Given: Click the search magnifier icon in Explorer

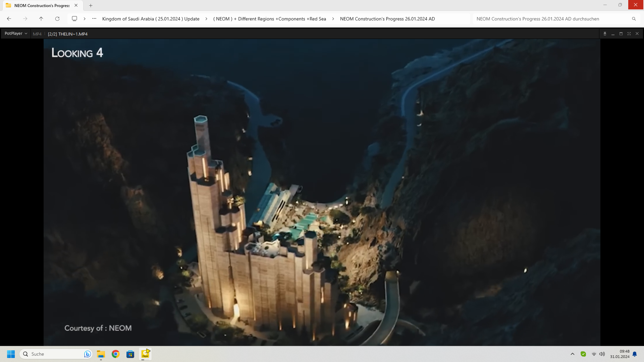Looking at the screenshot, I should 634,19.
